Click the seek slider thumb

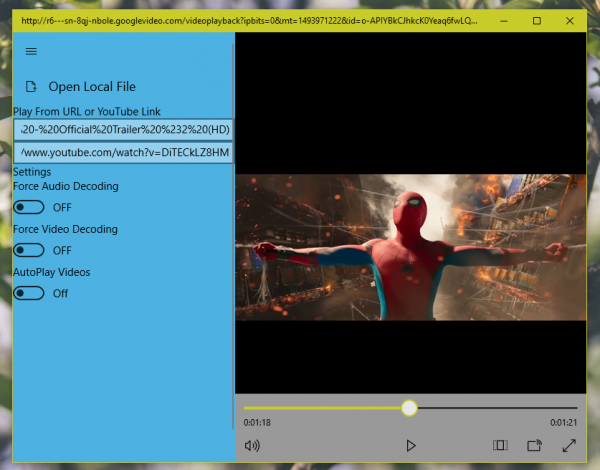(x=409, y=408)
